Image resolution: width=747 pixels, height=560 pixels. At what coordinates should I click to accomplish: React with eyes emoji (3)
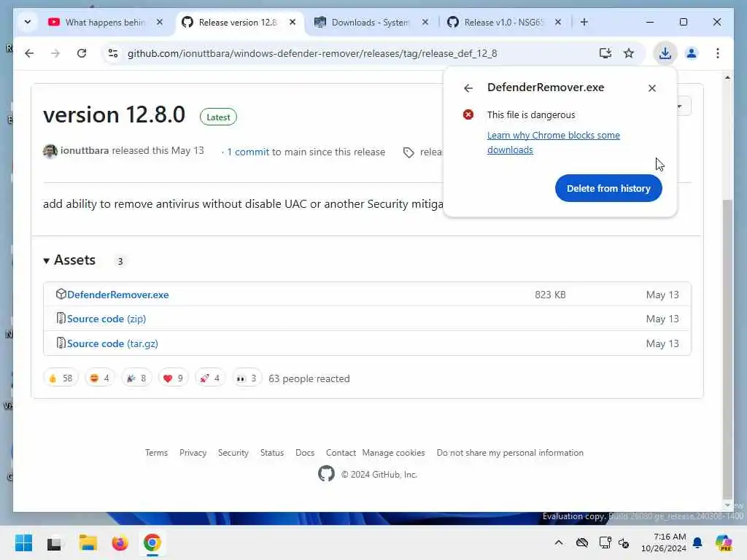click(247, 378)
